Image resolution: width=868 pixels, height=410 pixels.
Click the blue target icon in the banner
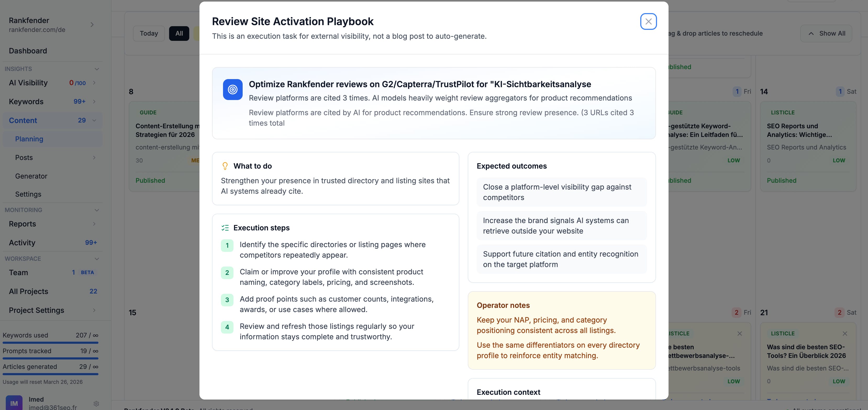(x=232, y=90)
